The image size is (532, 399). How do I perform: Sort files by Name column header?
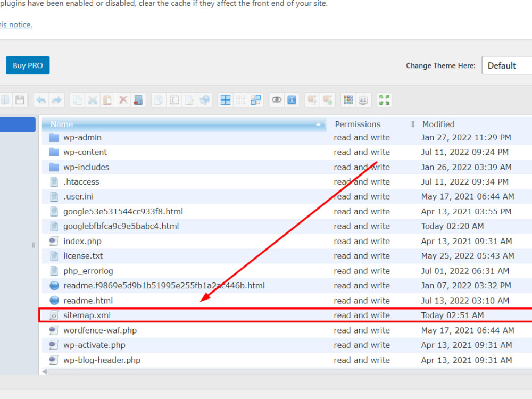(184, 124)
